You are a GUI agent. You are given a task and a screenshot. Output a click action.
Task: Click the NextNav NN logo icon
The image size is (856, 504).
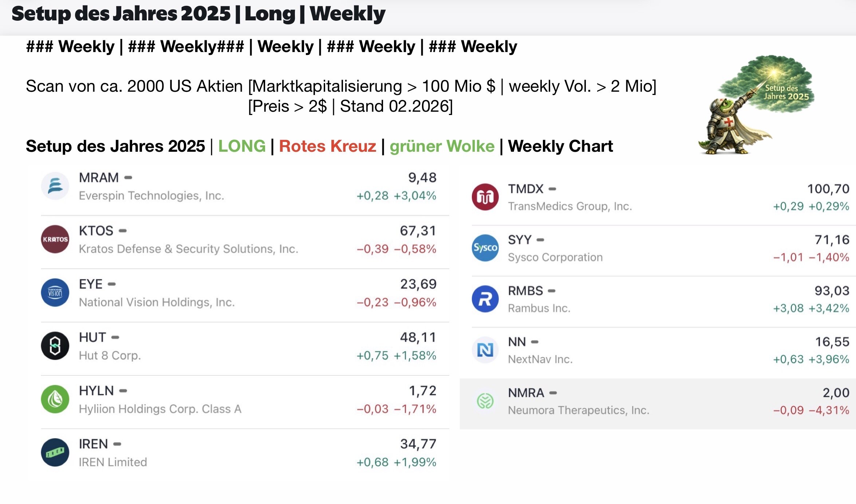485,350
